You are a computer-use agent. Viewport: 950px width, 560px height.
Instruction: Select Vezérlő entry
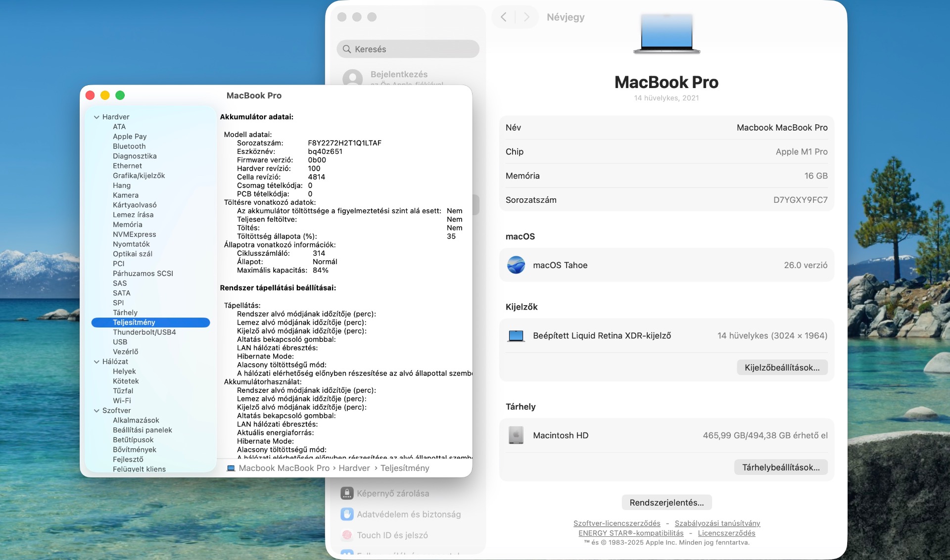pyautogui.click(x=126, y=352)
